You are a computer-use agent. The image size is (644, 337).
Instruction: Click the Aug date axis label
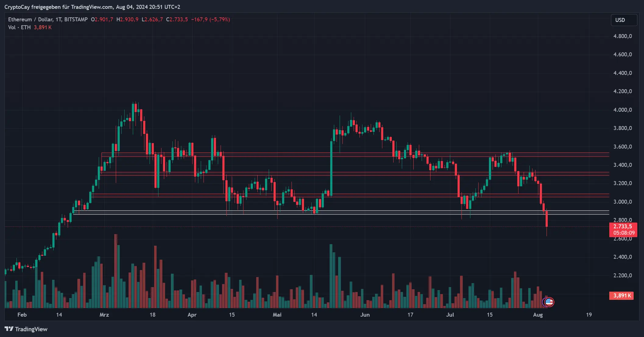(x=538, y=315)
